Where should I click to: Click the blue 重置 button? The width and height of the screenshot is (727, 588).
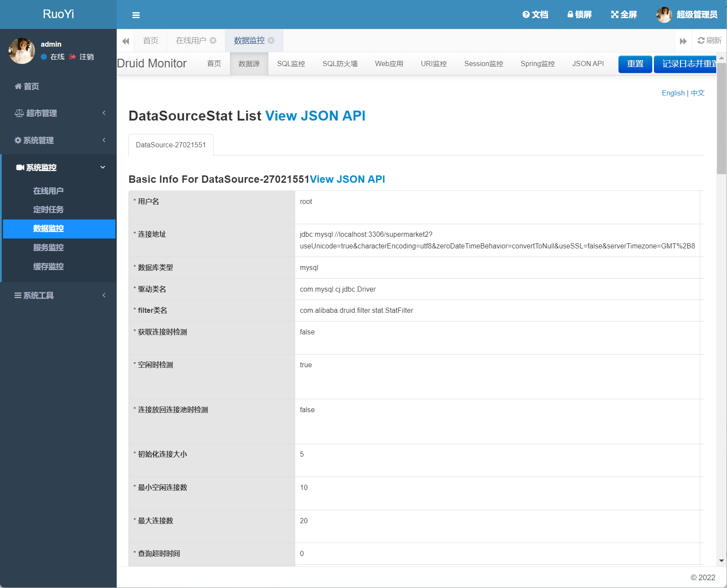[635, 64]
